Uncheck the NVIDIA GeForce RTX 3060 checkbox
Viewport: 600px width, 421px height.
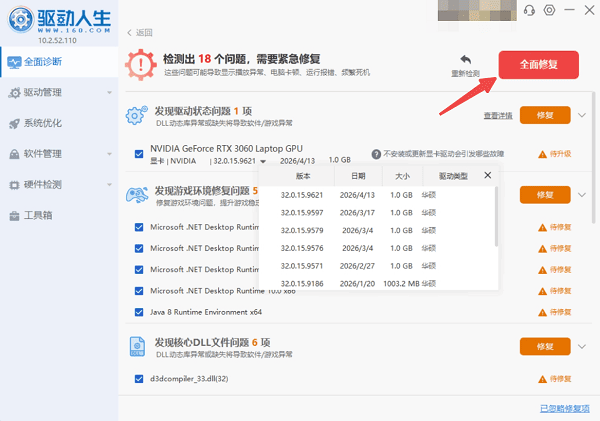pos(139,154)
